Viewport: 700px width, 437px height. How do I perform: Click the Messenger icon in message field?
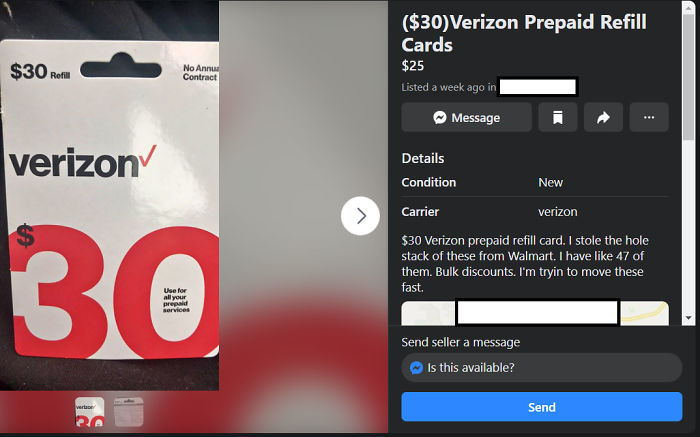pos(416,368)
